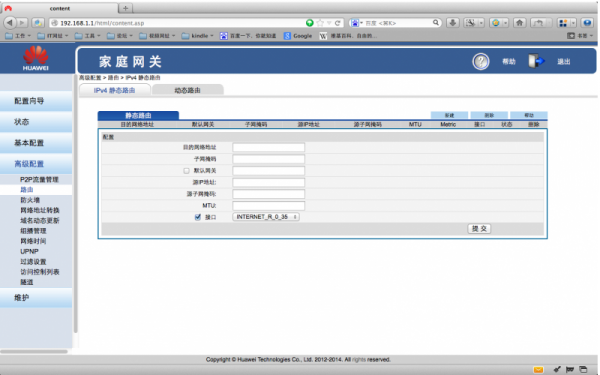Click the sidebar horizontal scrollbar
Viewport: 600px width, 375px height.
click(x=34, y=351)
